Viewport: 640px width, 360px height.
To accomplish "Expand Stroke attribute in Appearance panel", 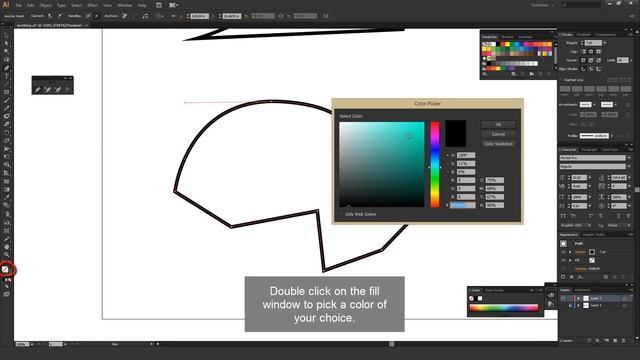I will (570, 252).
